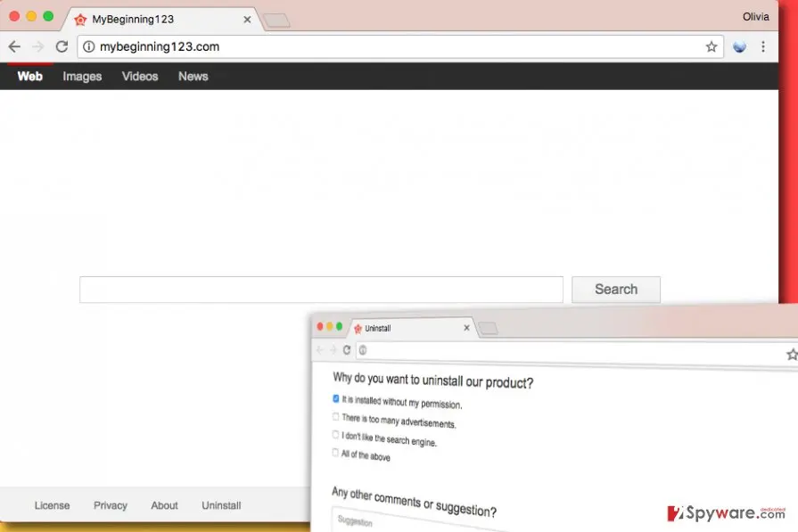
Task: Click the Uninstall window address bar
Action: [x=577, y=353]
